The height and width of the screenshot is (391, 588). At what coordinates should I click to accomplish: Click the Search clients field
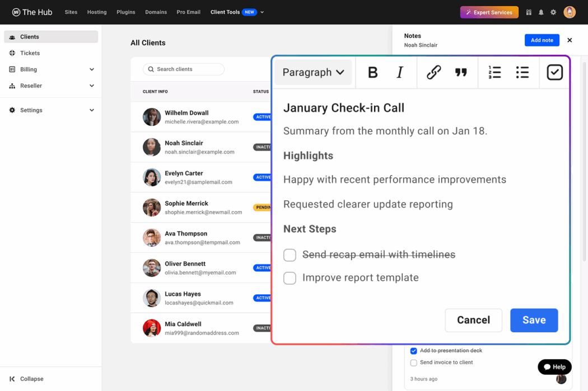click(x=183, y=69)
